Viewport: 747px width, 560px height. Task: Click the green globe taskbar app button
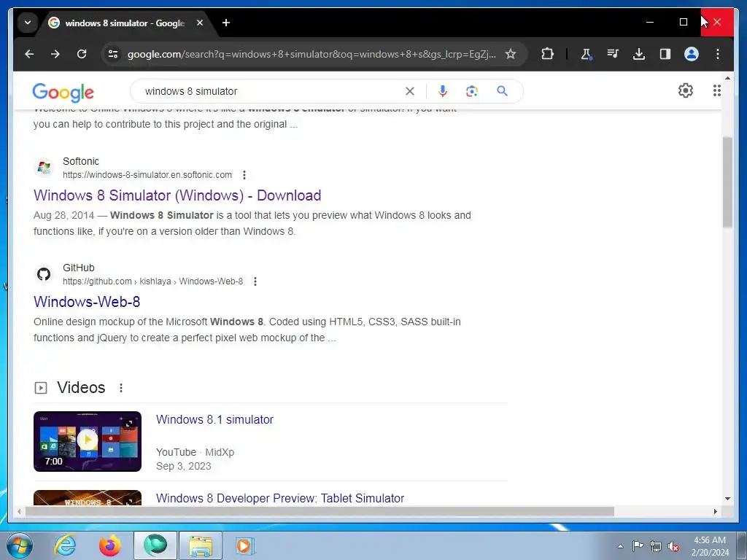point(155,545)
